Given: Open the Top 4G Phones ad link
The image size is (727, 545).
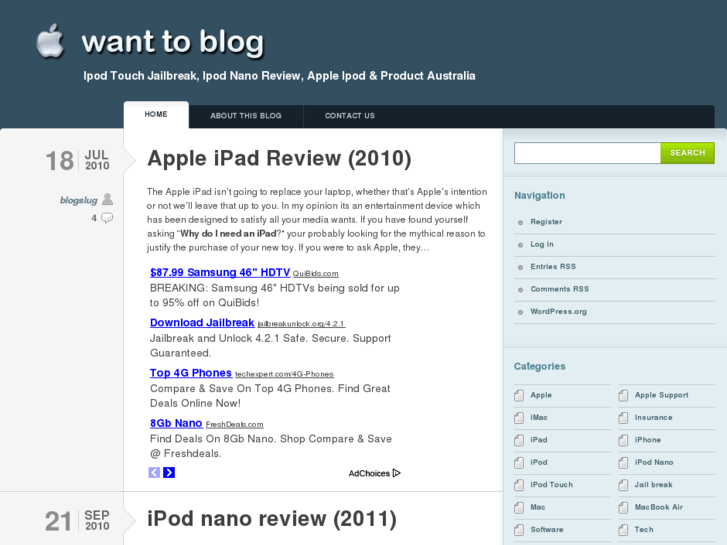Looking at the screenshot, I should [191, 373].
